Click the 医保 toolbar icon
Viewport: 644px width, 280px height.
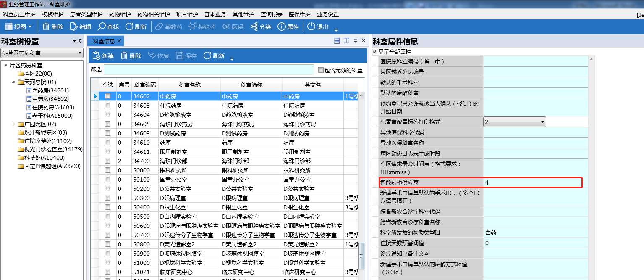pos(226,26)
